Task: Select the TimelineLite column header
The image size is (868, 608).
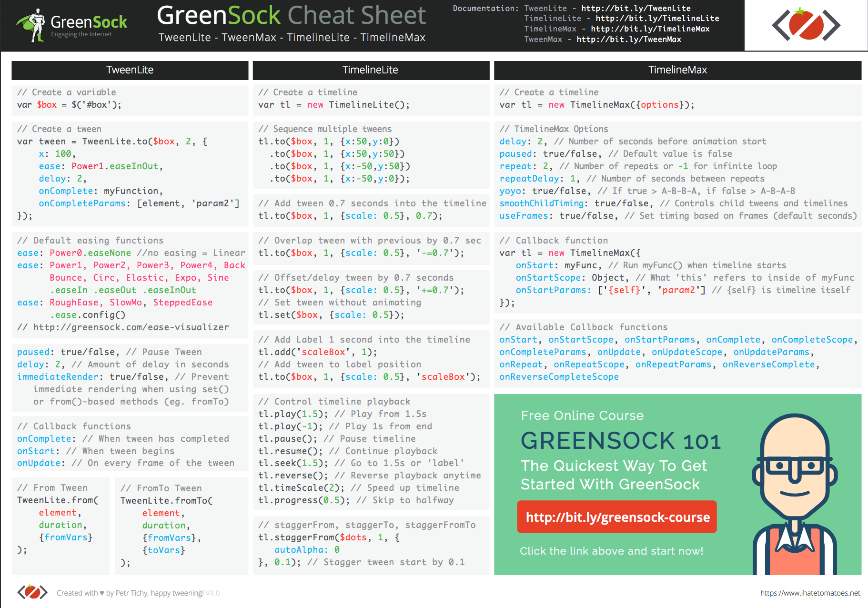Action: click(x=371, y=70)
